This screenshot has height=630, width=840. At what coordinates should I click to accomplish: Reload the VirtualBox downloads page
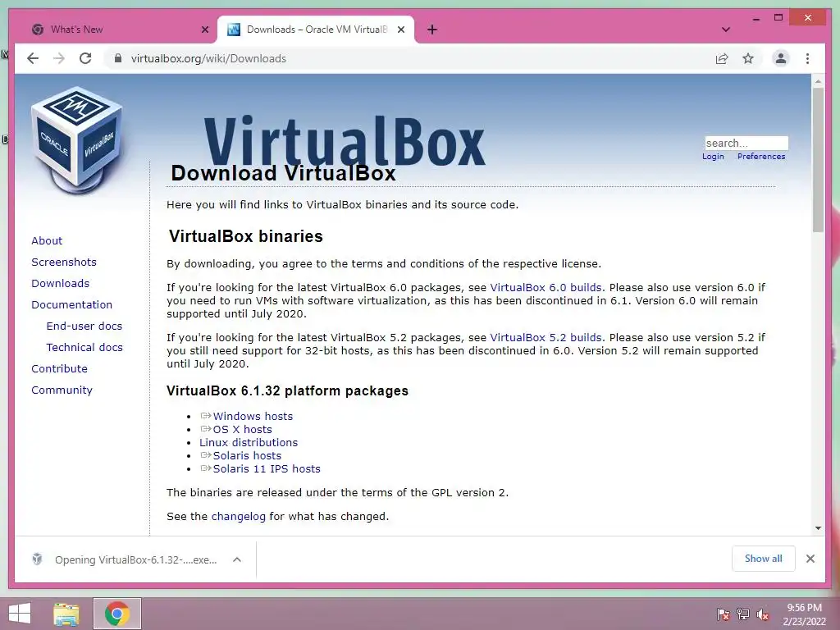[85, 58]
